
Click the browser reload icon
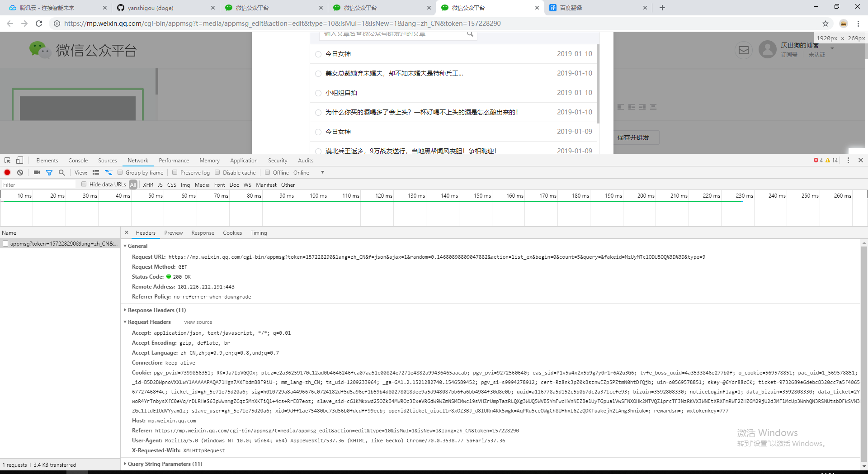pos(39,24)
